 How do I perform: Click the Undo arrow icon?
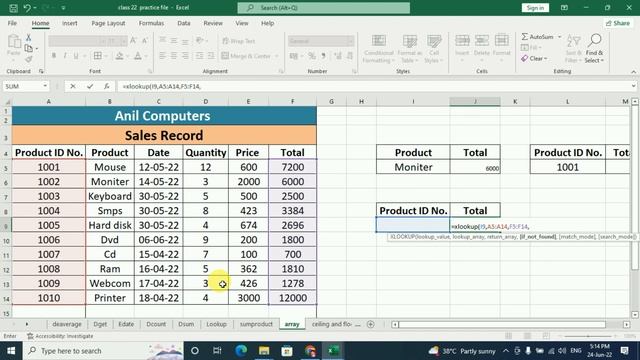(x=27, y=7)
